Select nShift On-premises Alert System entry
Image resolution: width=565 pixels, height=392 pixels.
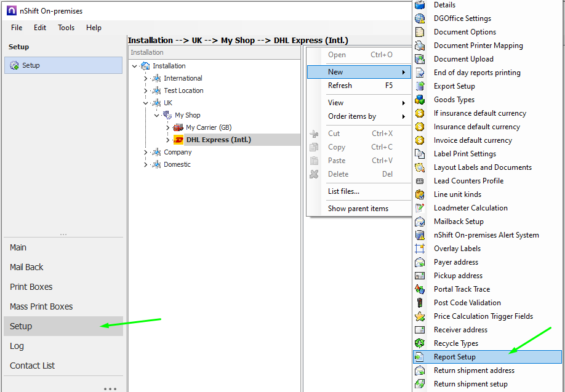pos(487,235)
